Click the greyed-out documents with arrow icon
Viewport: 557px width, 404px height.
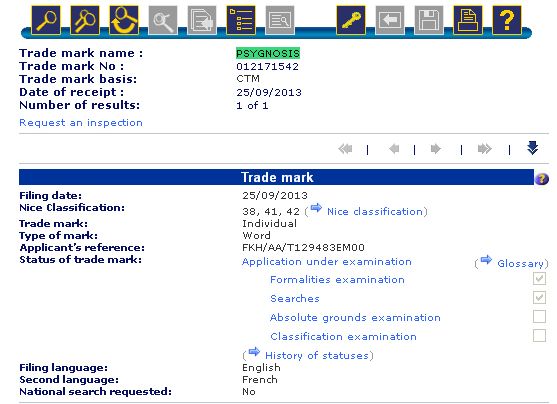(x=202, y=20)
